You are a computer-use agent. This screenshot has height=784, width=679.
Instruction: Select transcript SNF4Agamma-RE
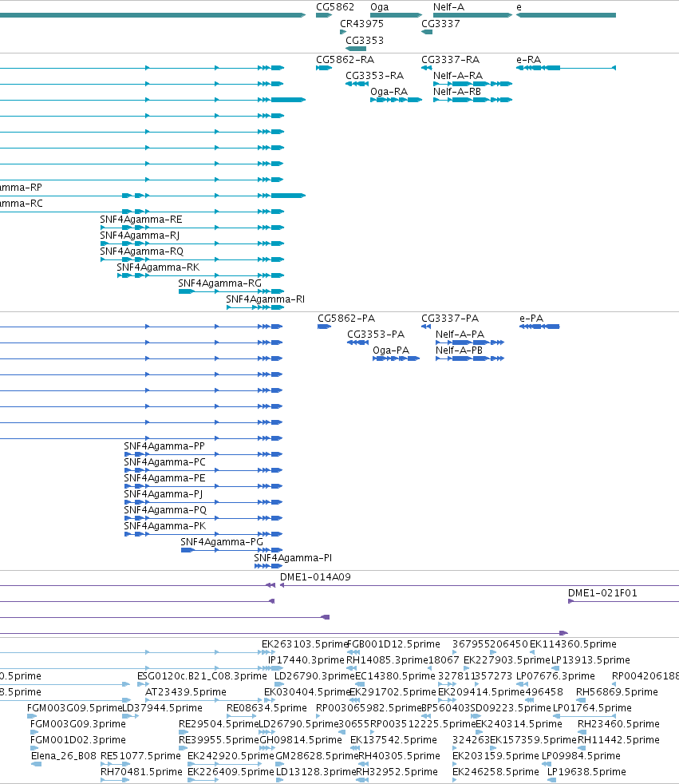coord(141,220)
